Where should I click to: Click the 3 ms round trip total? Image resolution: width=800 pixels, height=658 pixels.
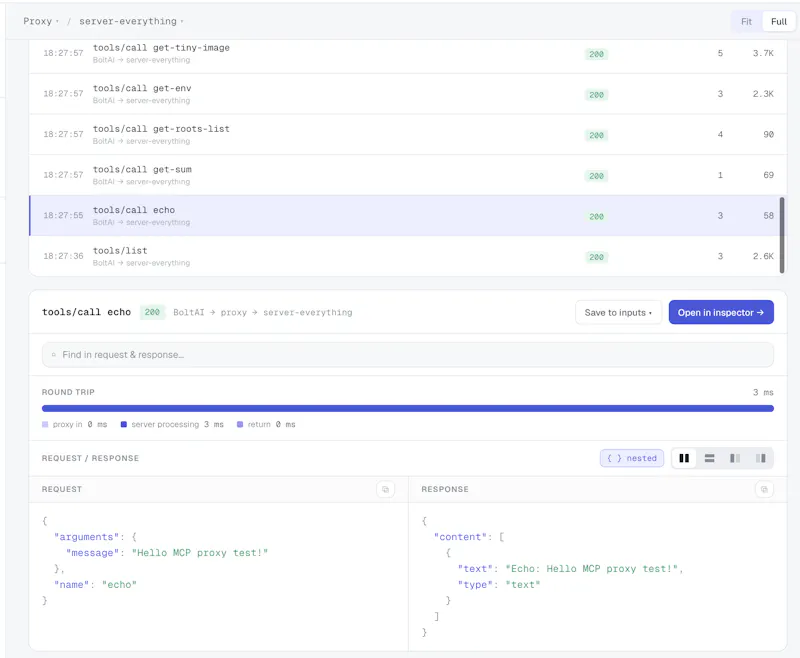click(x=763, y=392)
